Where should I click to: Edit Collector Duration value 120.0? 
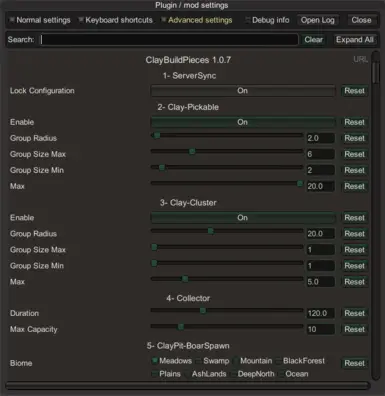pos(320,313)
